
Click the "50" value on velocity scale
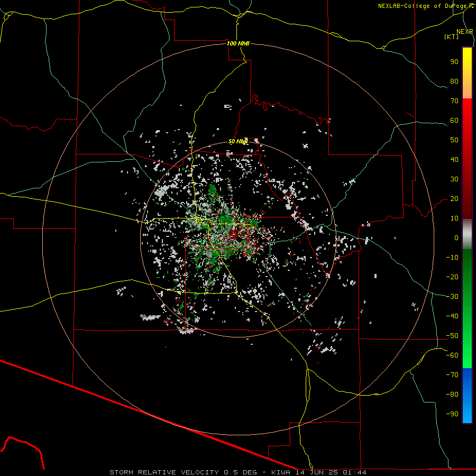point(454,140)
